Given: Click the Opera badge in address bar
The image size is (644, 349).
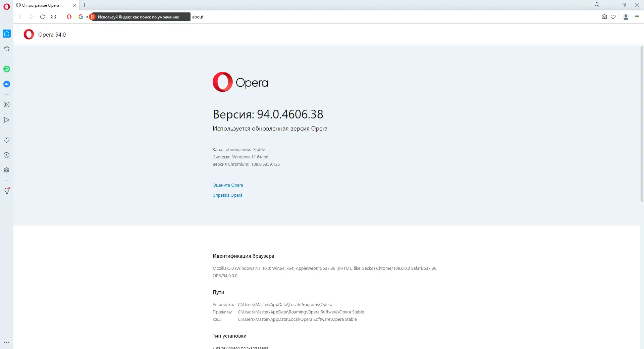Looking at the screenshot, I should pos(69,17).
